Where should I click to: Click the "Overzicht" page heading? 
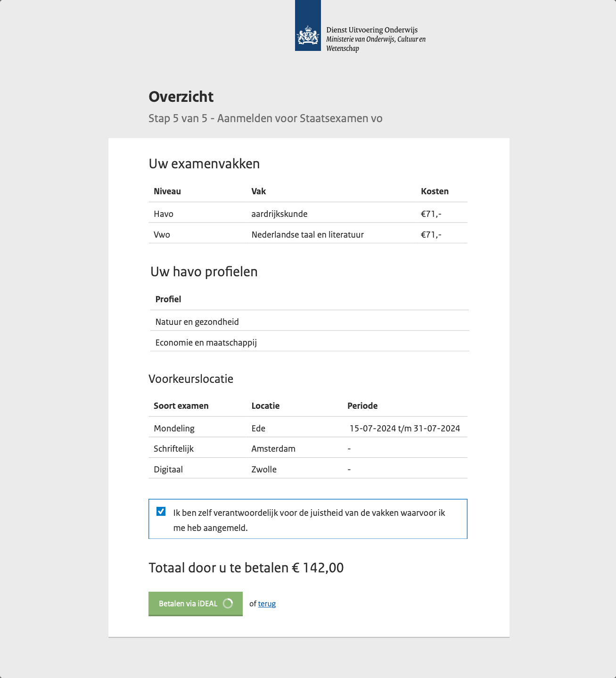coord(181,97)
